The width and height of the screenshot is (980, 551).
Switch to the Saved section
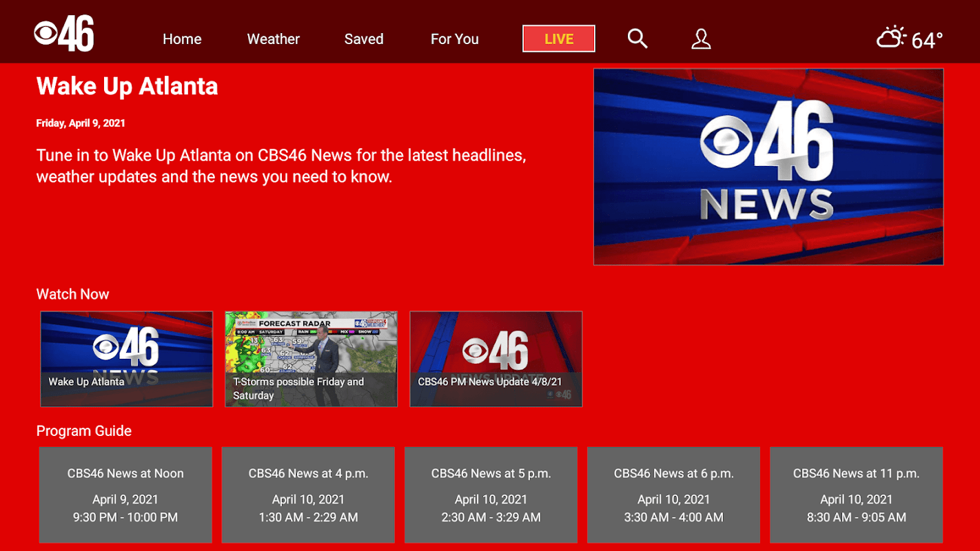(364, 39)
